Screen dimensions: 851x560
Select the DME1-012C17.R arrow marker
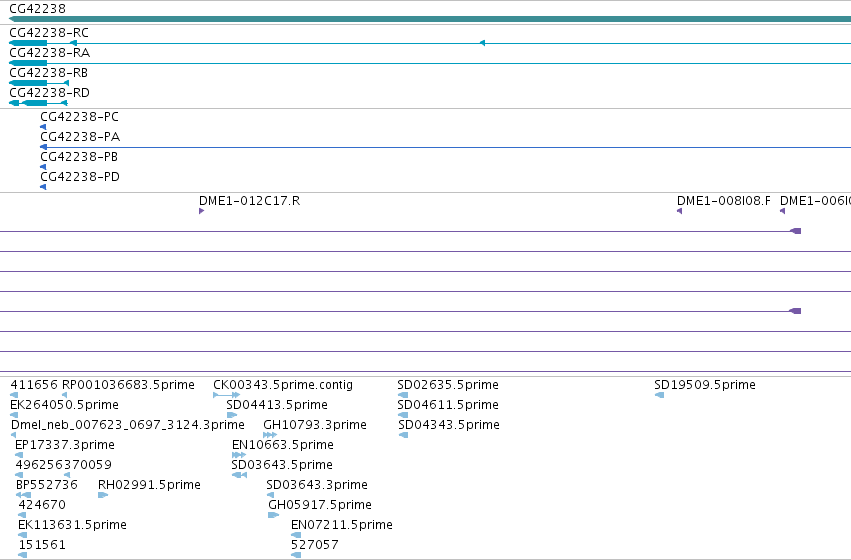click(201, 211)
